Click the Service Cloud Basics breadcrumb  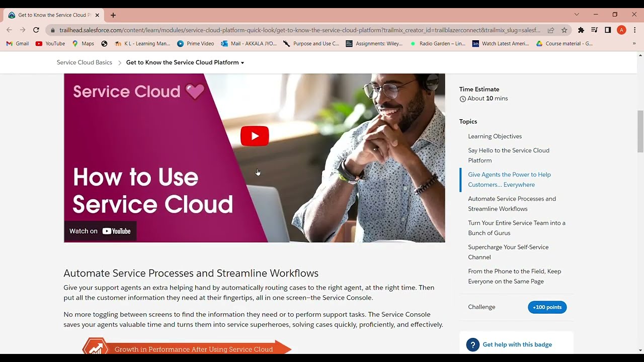tap(85, 62)
